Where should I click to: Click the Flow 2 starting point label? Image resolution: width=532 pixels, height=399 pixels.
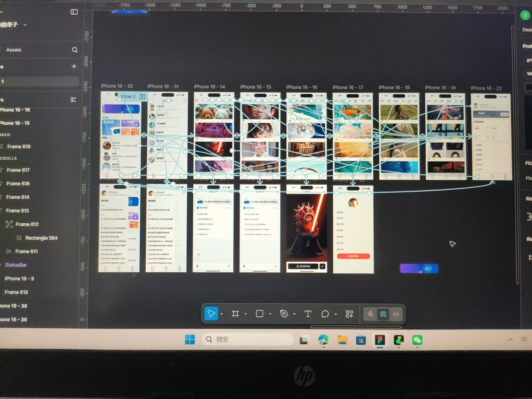pyautogui.click(x=128, y=96)
